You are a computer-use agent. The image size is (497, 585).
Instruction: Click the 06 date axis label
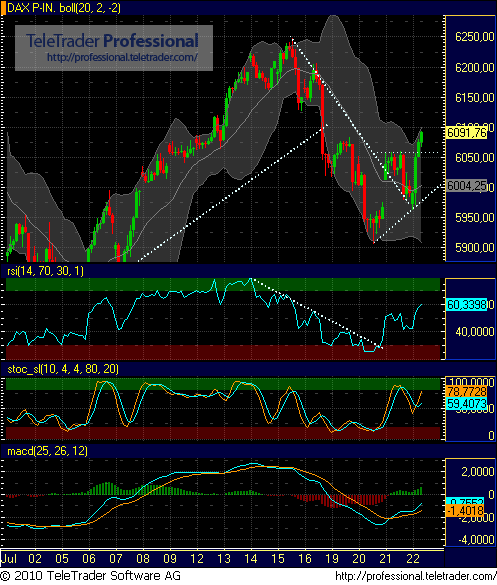pyautogui.click(x=89, y=559)
